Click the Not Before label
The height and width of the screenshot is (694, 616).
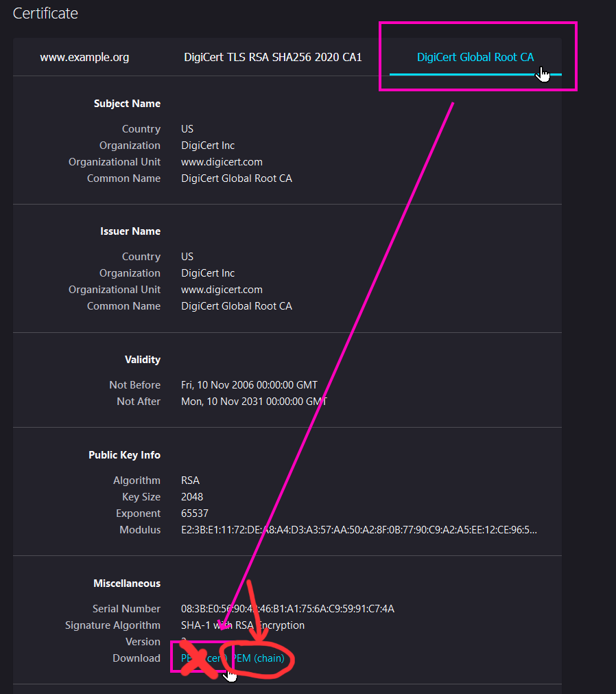(135, 385)
